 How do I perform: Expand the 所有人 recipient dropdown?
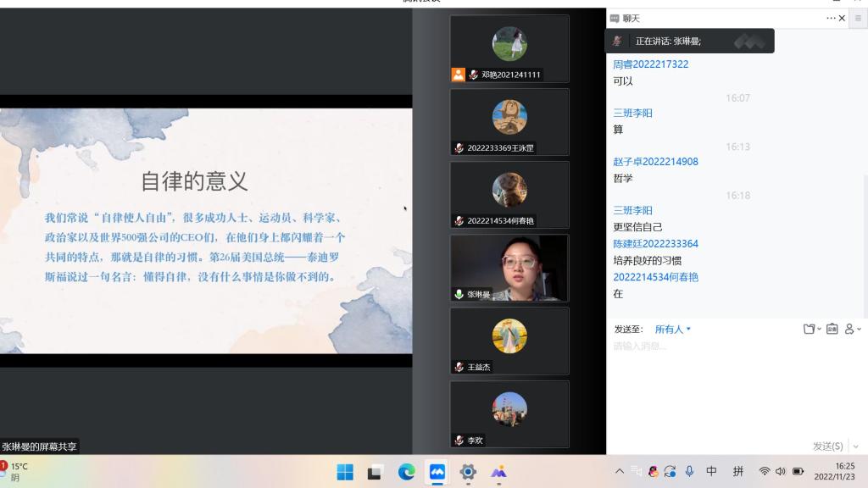click(673, 329)
